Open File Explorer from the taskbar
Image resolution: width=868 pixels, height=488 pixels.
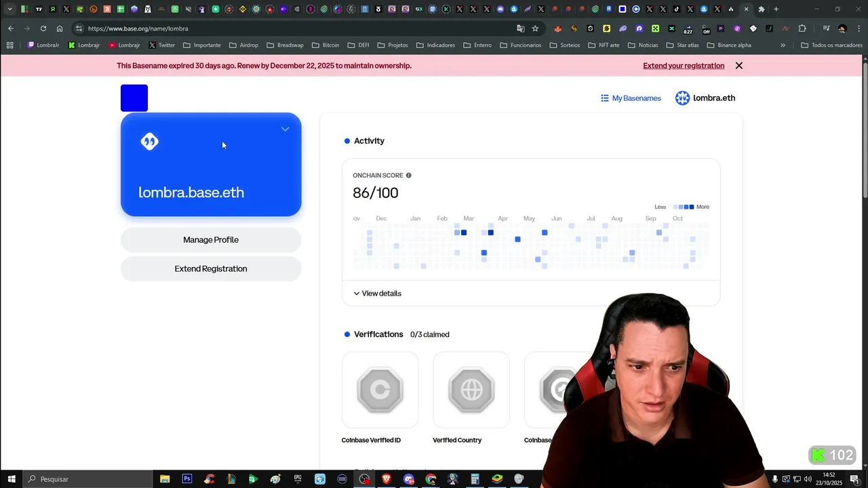pyautogui.click(x=165, y=479)
